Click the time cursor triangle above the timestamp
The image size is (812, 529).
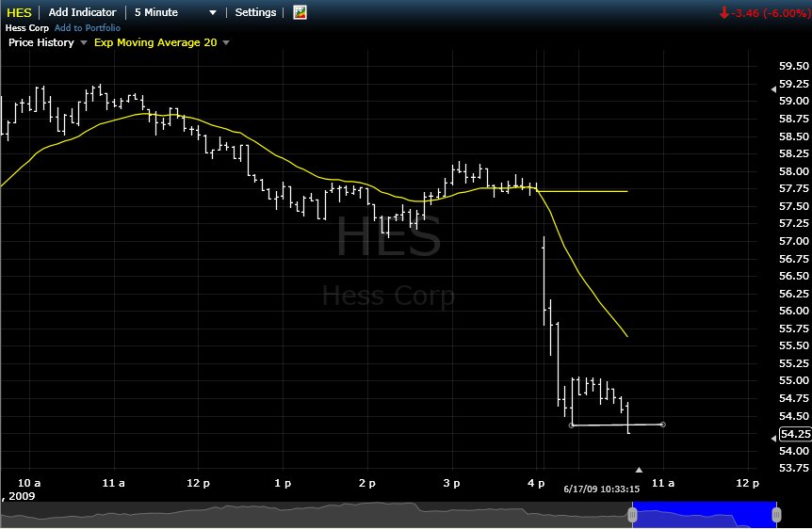[639, 470]
